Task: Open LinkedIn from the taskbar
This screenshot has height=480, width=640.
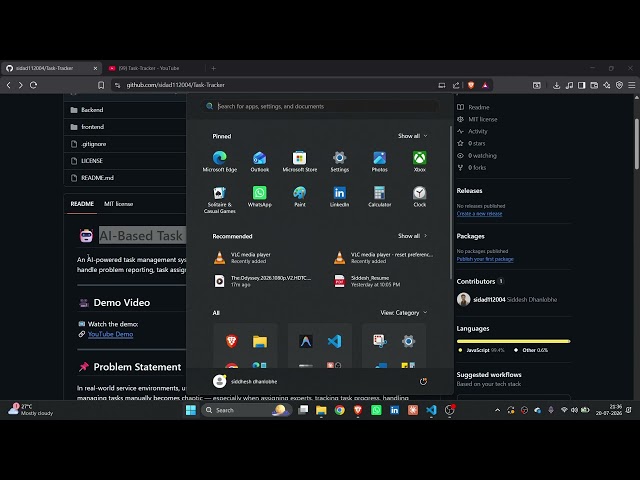Action: pos(394,410)
